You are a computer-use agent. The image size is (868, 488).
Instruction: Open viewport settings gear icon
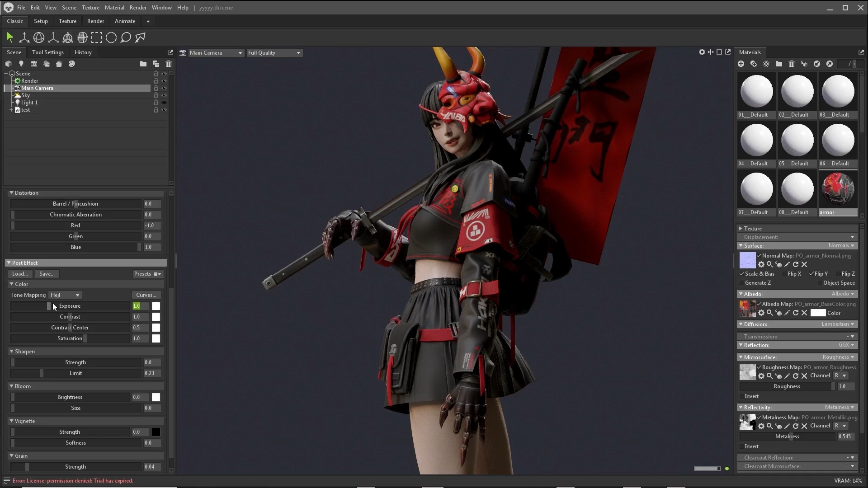click(702, 52)
